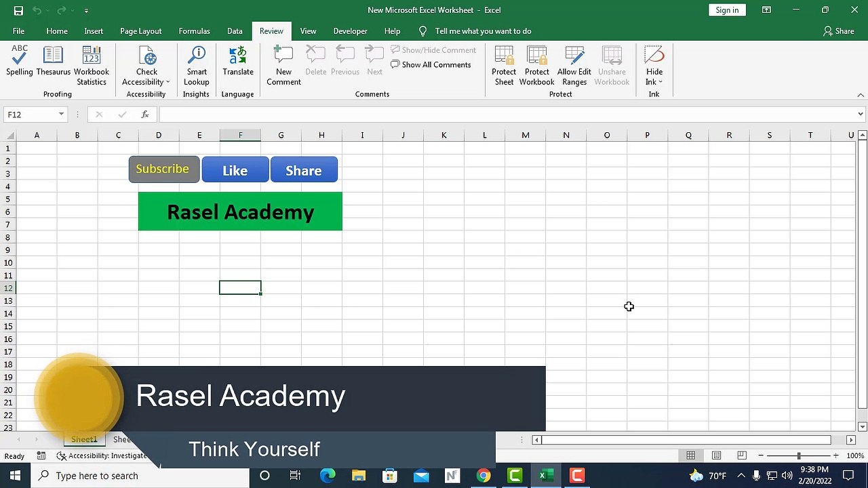Open Customize Quick Access Toolbar dropdown
Screen dimensions: 868x488
86,10
